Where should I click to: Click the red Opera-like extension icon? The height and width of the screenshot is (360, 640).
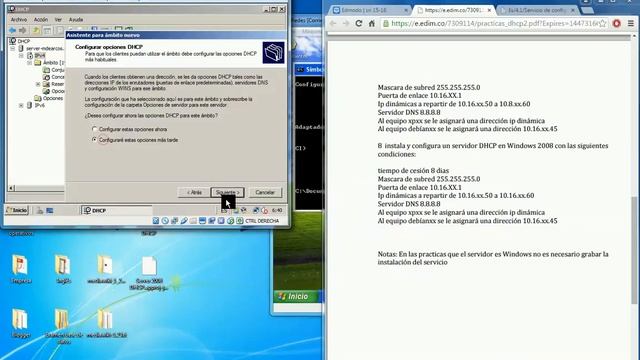click(617, 24)
